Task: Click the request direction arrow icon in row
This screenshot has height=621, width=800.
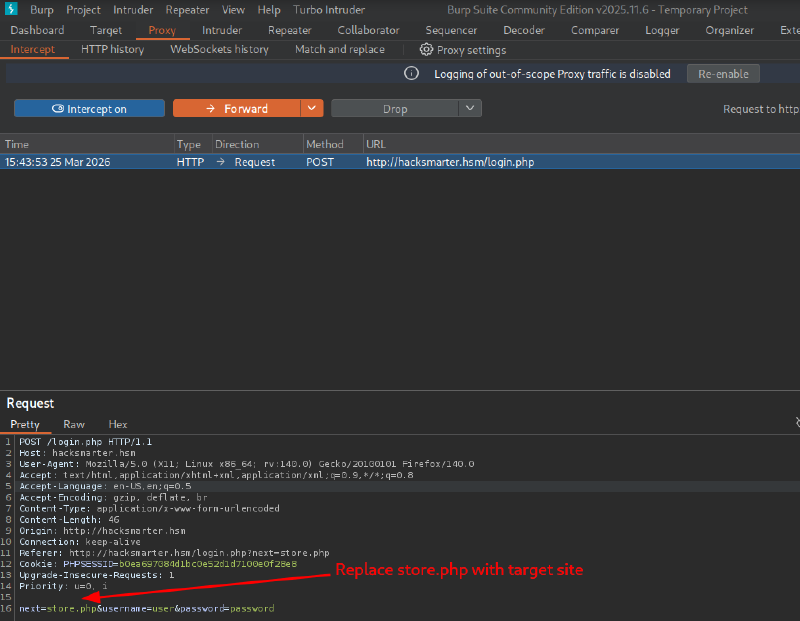Action: (x=220, y=162)
